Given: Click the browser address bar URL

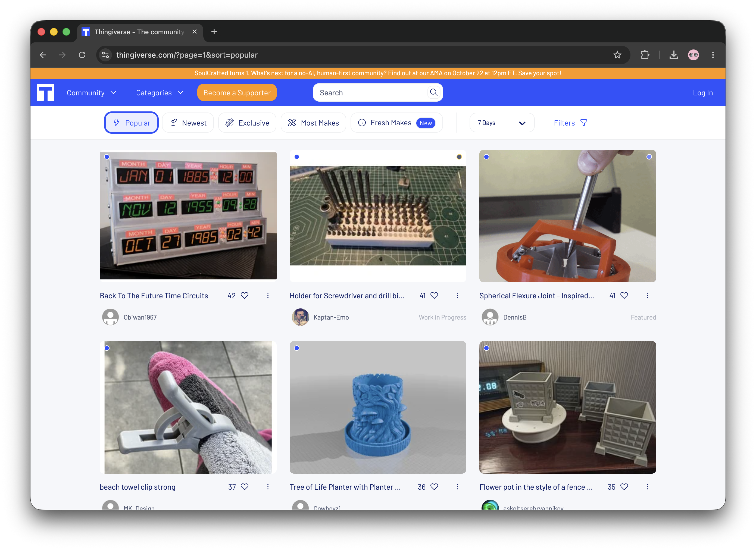Looking at the screenshot, I should click(x=187, y=55).
